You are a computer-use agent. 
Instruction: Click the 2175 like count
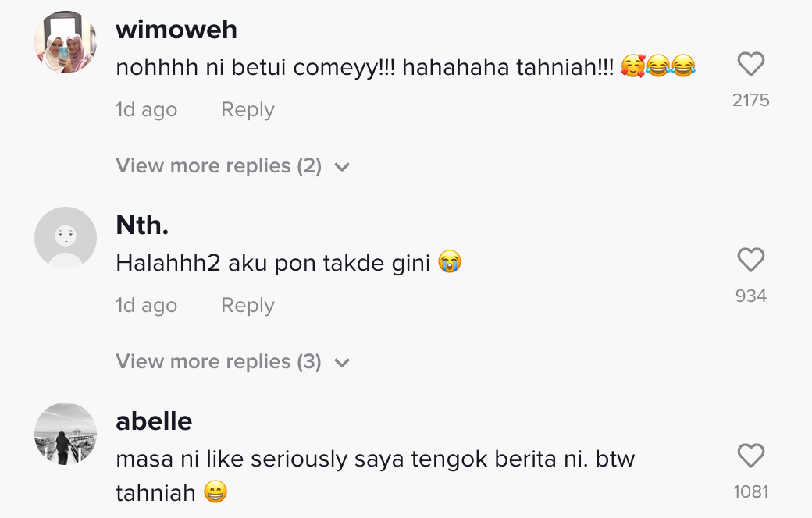click(750, 100)
